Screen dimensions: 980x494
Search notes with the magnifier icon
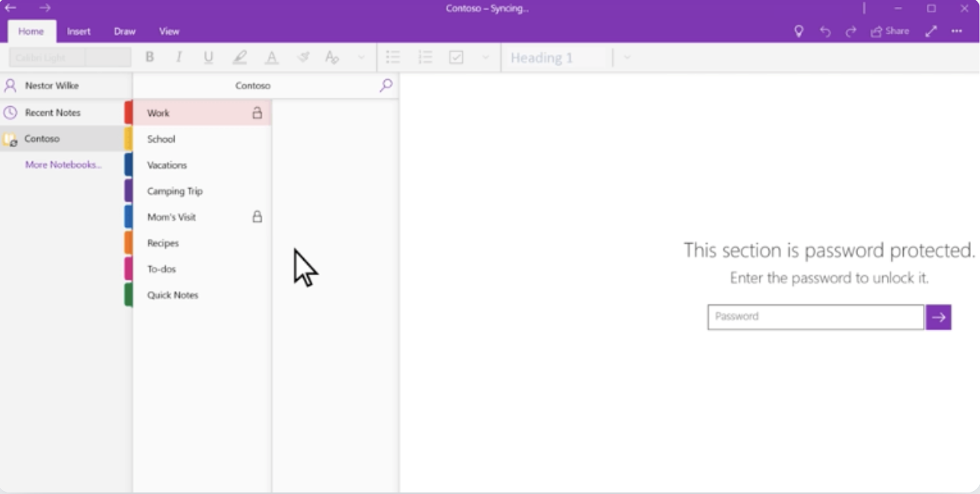pyautogui.click(x=386, y=85)
